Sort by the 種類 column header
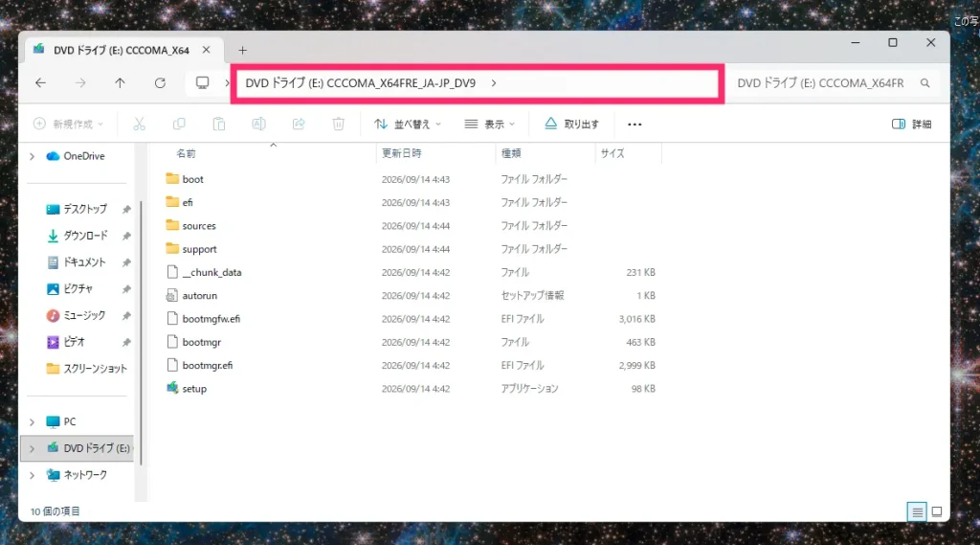The image size is (980, 545). [511, 153]
